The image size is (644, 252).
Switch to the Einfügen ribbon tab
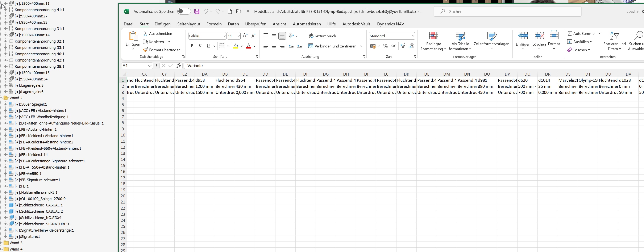162,24
